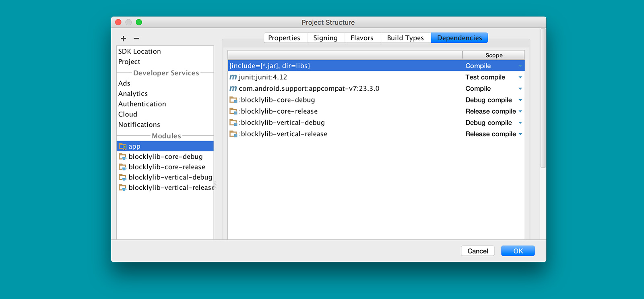Open scope dropdown for :blocklylib-core-release
Screen dimensions: 644x299
tap(520, 111)
